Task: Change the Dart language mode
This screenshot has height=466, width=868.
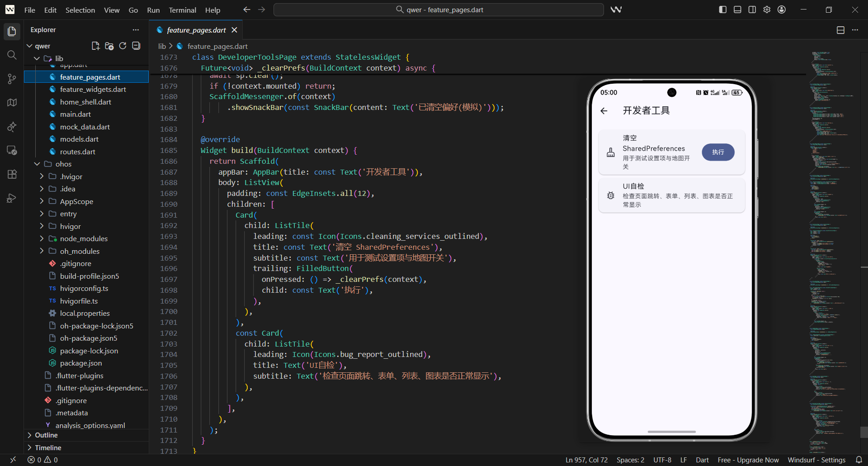Action: [x=702, y=460]
